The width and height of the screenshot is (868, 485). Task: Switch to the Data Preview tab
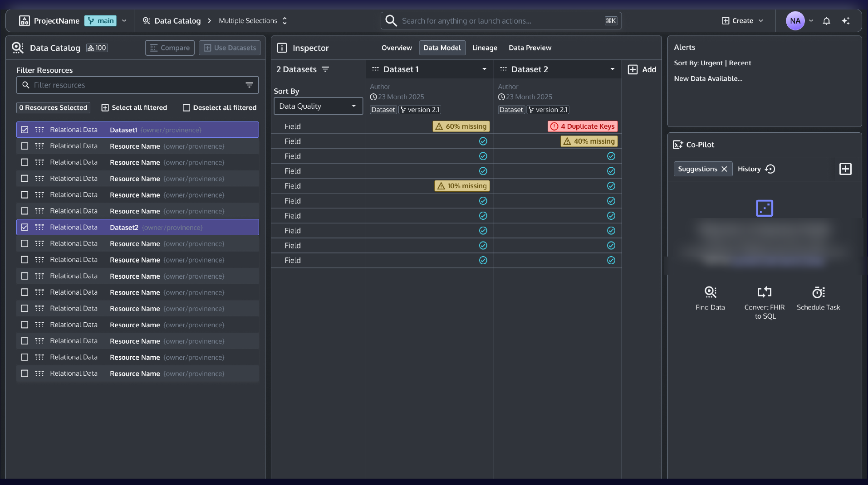coord(530,48)
